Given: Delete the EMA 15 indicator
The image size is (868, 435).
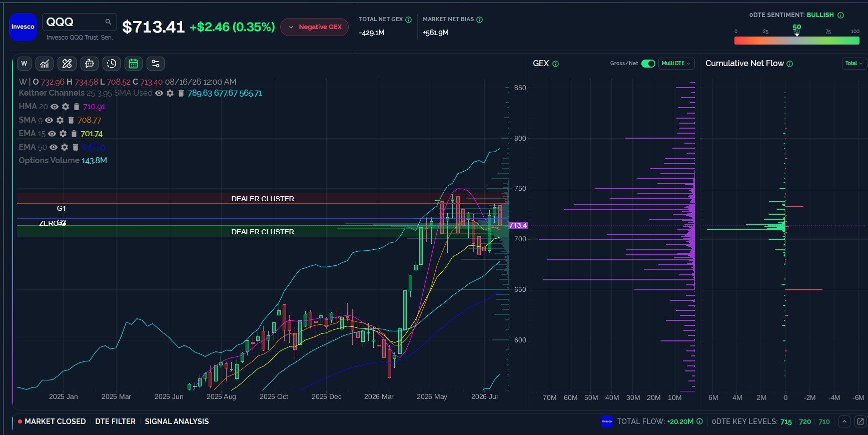Looking at the screenshot, I should (x=74, y=134).
